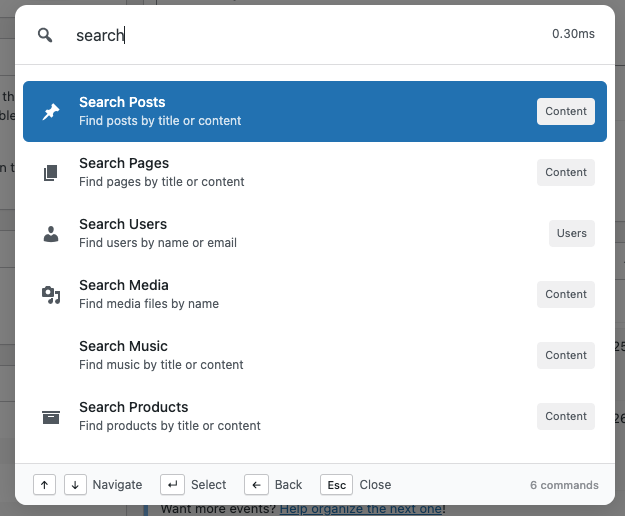This screenshot has height=516, width=625.
Task: Click the Esc key to close
Action: (336, 485)
